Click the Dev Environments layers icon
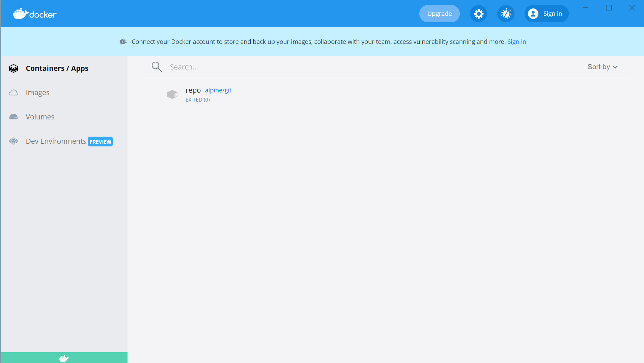The height and width of the screenshot is (363, 644). coord(13,141)
